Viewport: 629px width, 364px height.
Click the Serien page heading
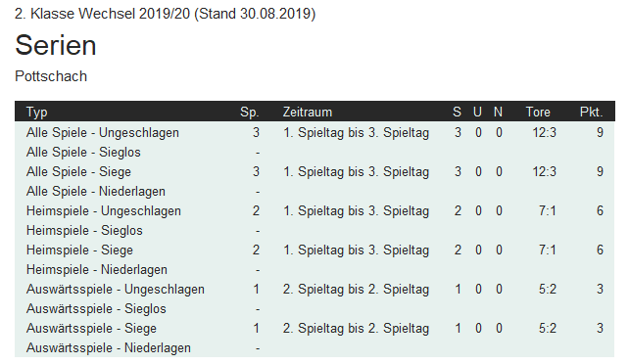(56, 45)
